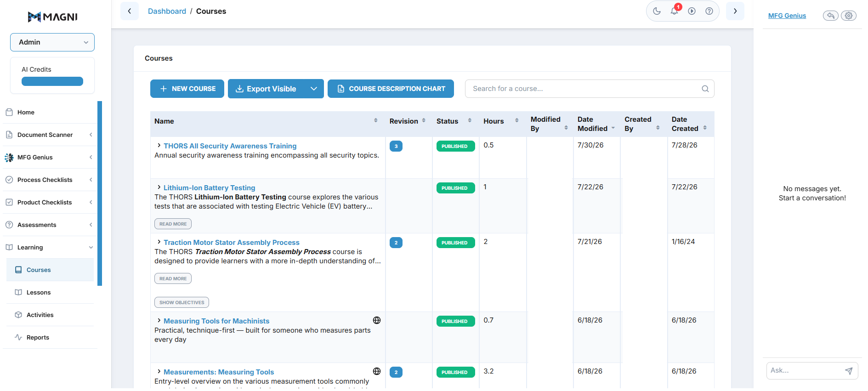Click Export Visible button
This screenshot has height=391, width=868.
click(x=267, y=89)
